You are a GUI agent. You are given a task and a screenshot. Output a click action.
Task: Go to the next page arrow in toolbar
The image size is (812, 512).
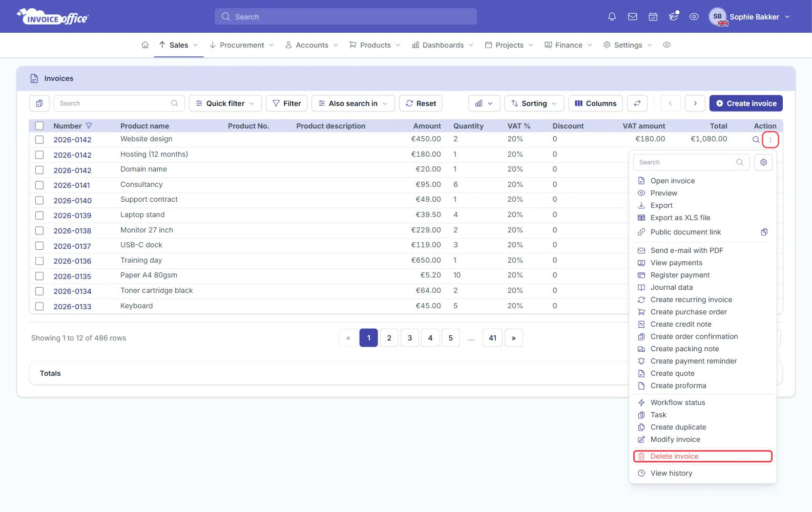tap(695, 103)
